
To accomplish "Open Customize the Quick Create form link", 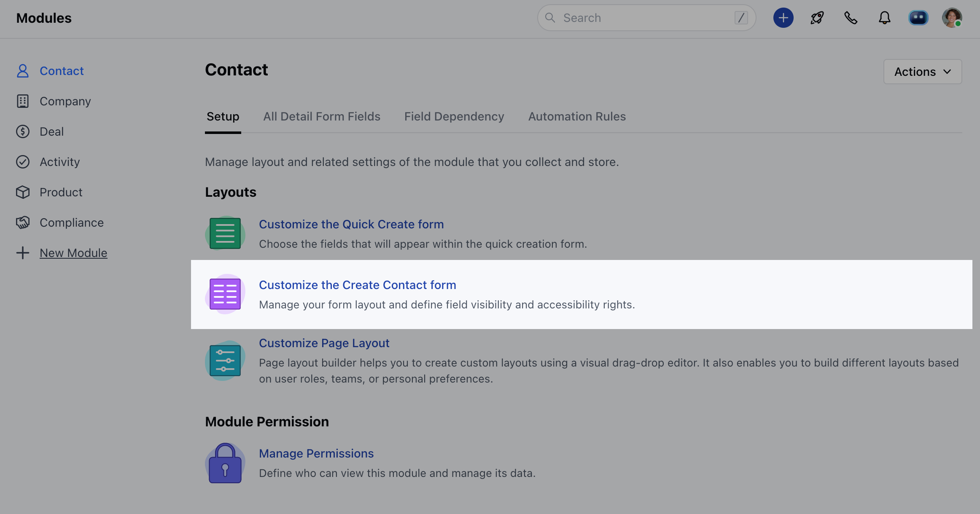I will click(351, 225).
